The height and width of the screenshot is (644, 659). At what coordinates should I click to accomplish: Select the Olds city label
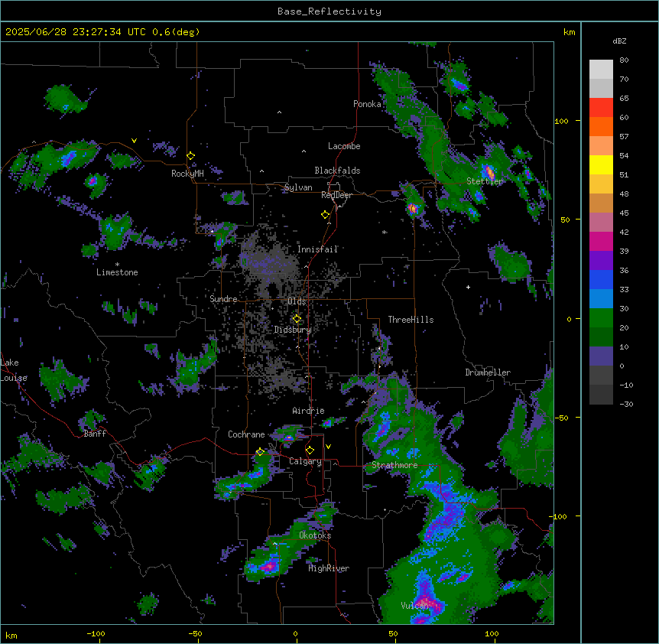tap(297, 301)
